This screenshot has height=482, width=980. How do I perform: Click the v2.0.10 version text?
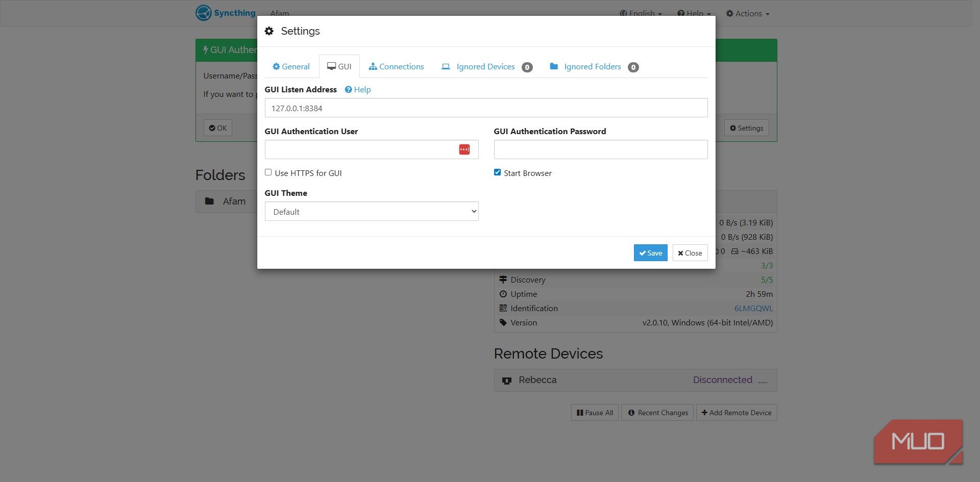[x=707, y=322]
